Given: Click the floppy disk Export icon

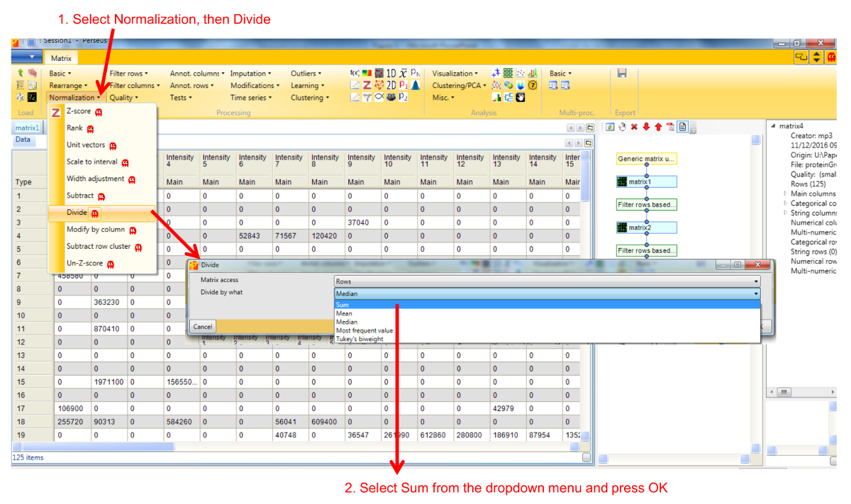Looking at the screenshot, I should click(622, 73).
